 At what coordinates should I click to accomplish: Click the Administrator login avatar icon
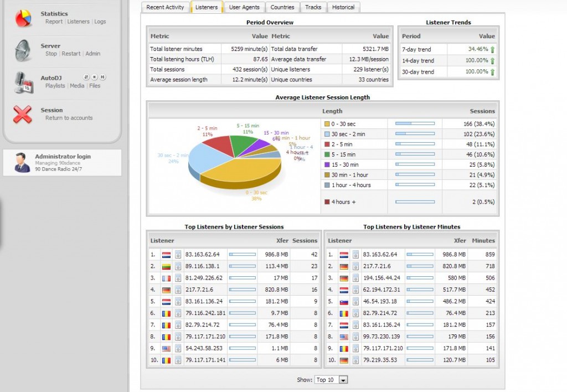(22, 163)
